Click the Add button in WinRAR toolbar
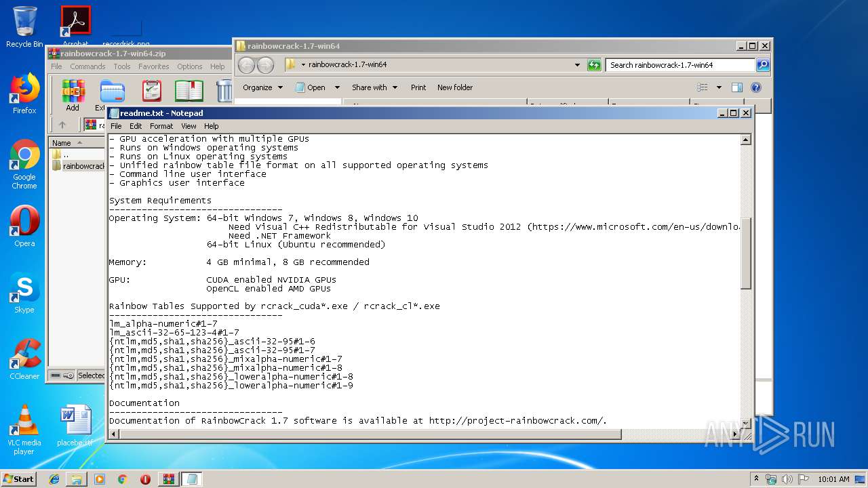The image size is (868, 488). point(73,96)
